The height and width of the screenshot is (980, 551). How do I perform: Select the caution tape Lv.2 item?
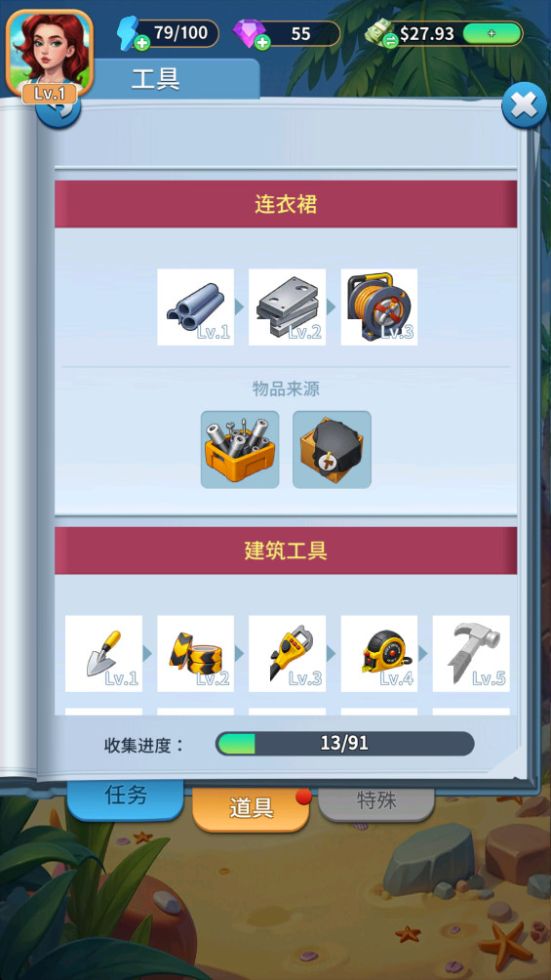(196, 654)
